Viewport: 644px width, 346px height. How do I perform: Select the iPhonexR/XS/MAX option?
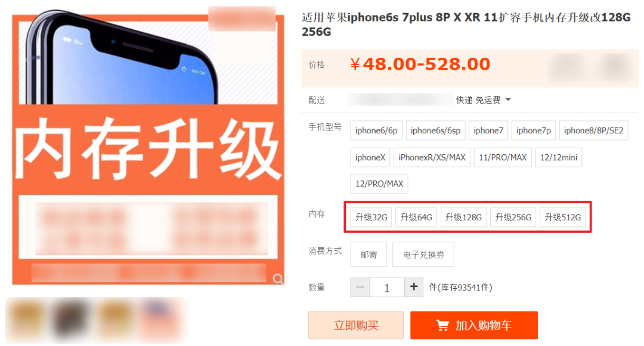[432, 157]
